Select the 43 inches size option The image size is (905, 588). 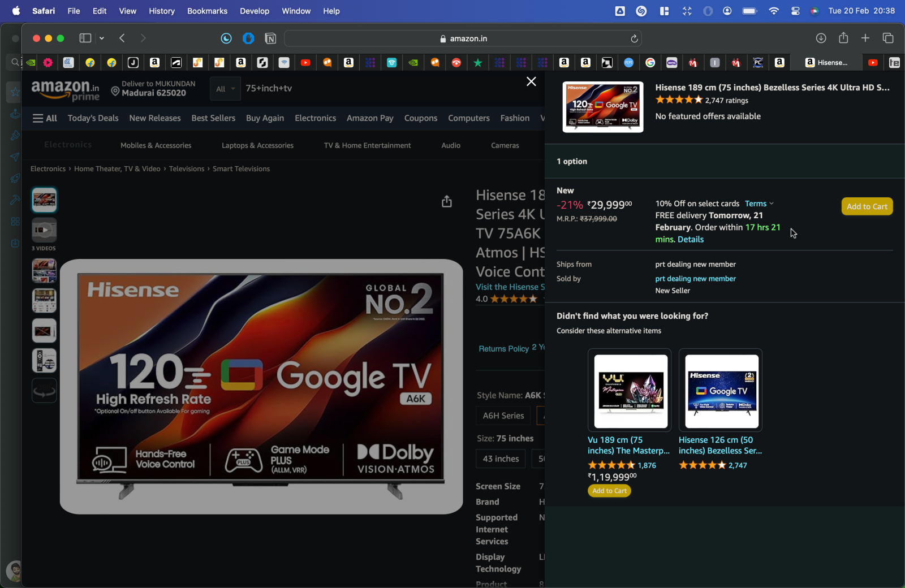tap(501, 459)
